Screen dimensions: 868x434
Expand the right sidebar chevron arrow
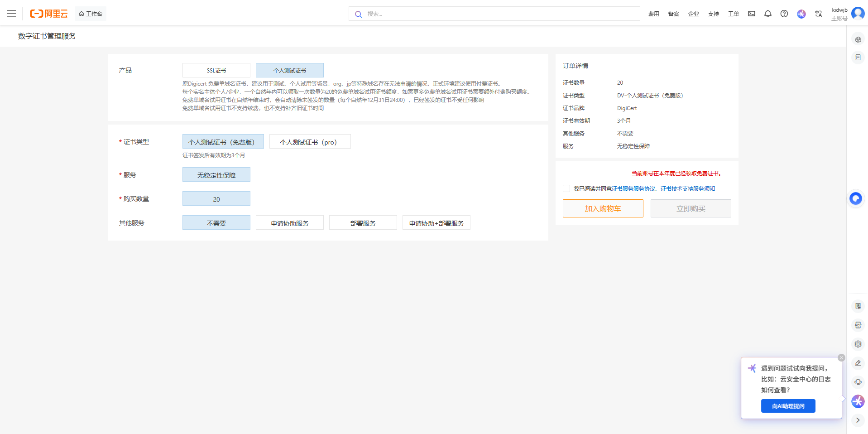coord(858,420)
